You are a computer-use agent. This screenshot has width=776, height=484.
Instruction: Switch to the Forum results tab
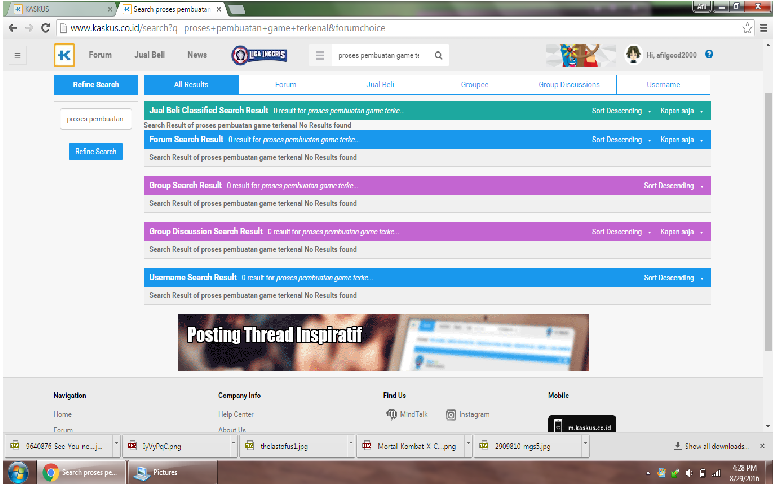tap(286, 85)
